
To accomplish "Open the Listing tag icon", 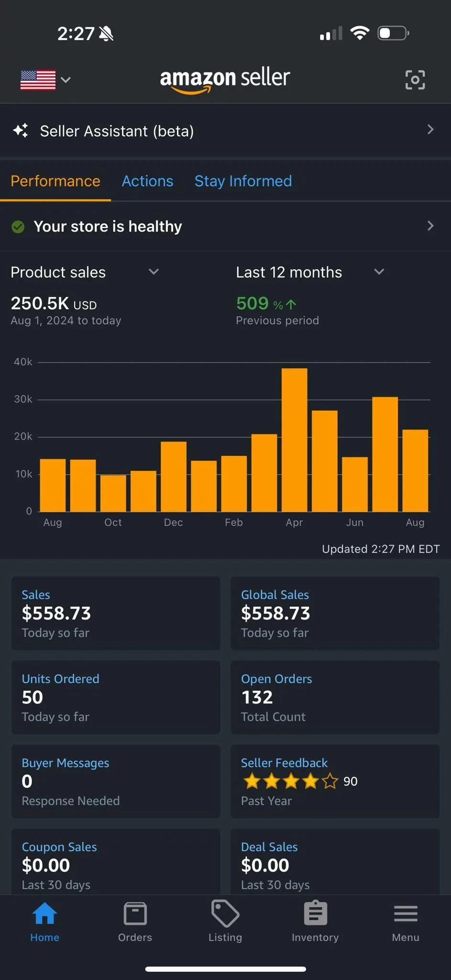I will click(x=225, y=913).
